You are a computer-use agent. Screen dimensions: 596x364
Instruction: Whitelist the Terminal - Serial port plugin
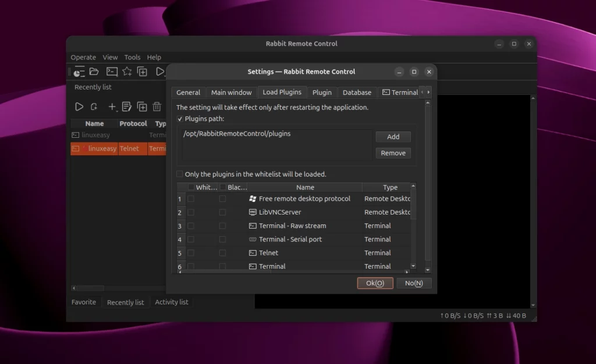click(x=191, y=239)
